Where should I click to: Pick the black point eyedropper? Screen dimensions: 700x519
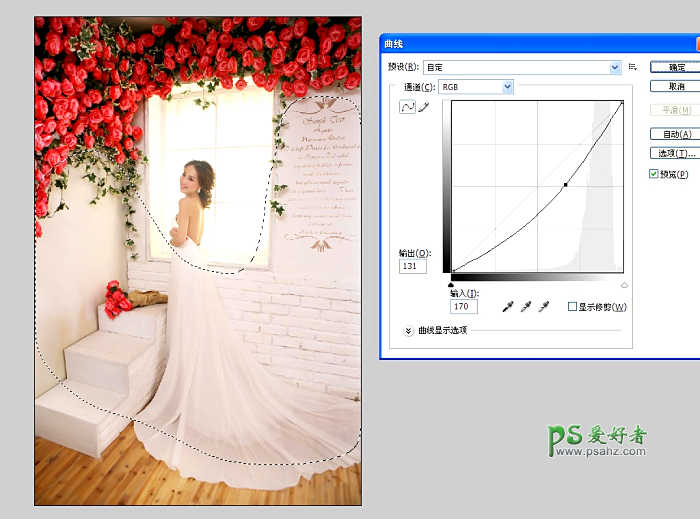[509, 306]
